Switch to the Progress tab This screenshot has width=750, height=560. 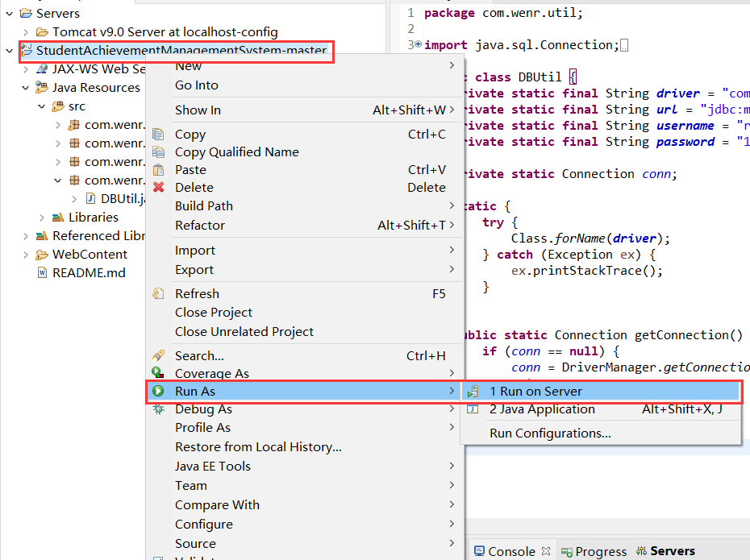point(594,551)
